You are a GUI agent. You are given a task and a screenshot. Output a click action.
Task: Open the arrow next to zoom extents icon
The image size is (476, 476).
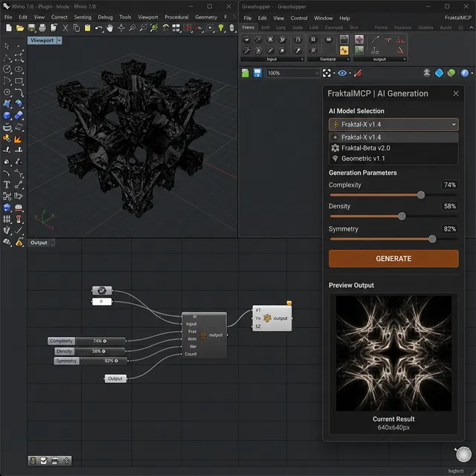pos(334,73)
